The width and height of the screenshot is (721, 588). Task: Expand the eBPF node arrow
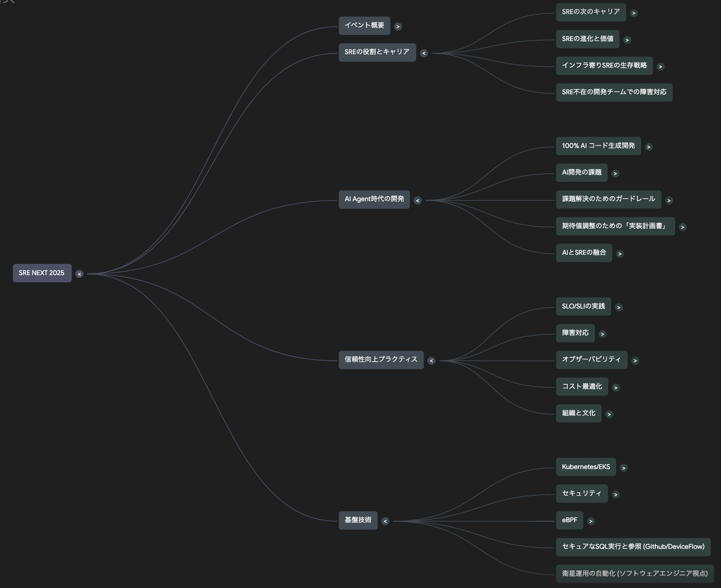coord(590,521)
